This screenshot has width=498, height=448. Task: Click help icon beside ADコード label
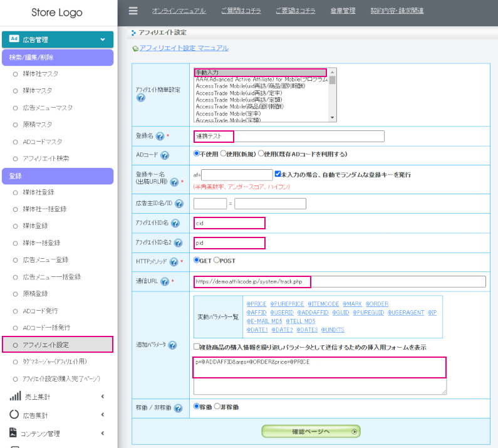[x=165, y=155]
